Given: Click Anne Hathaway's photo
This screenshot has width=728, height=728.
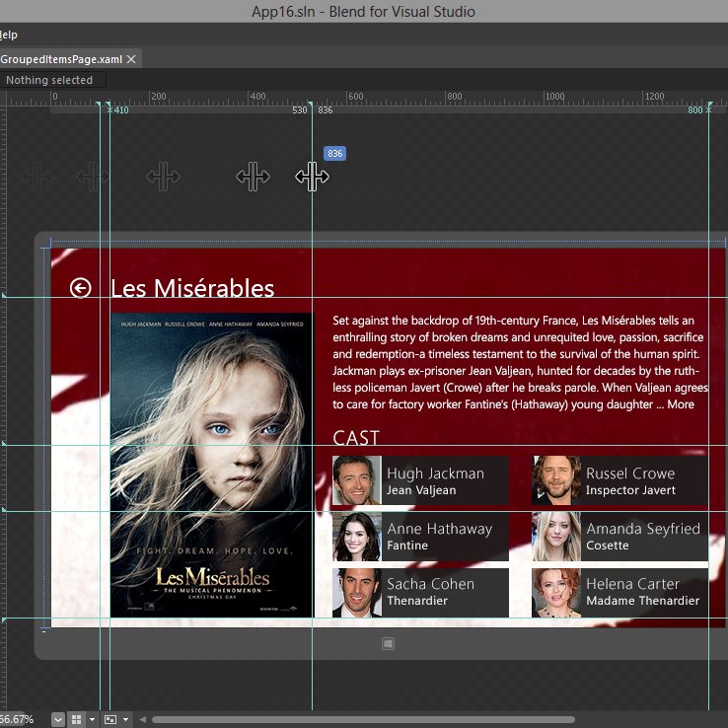Looking at the screenshot, I should click(356, 537).
